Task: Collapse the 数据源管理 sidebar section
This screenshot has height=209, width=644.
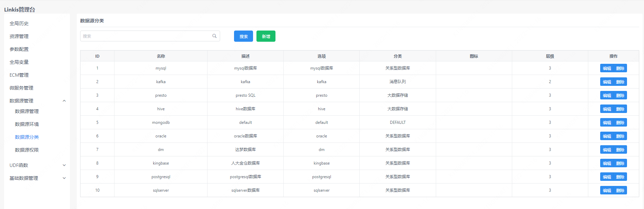Action: pyautogui.click(x=64, y=101)
